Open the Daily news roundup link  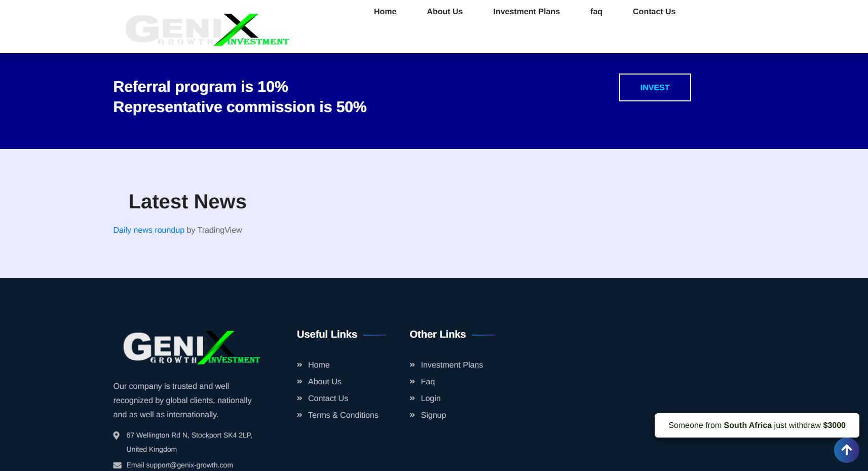(148, 230)
